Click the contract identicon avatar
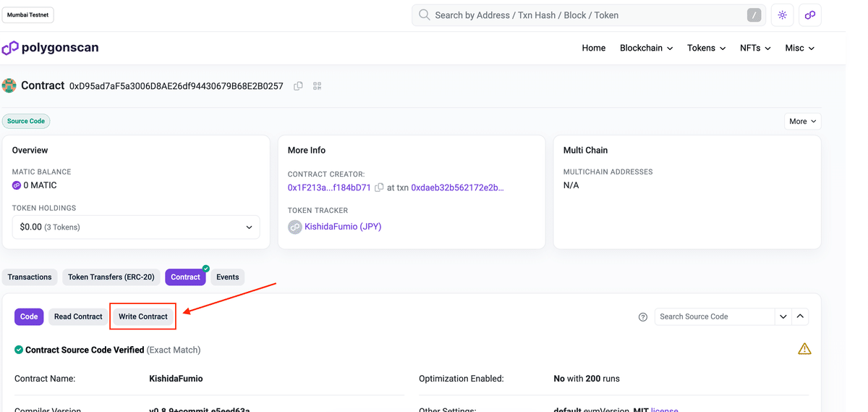This screenshot has height=412, width=868. click(9, 85)
